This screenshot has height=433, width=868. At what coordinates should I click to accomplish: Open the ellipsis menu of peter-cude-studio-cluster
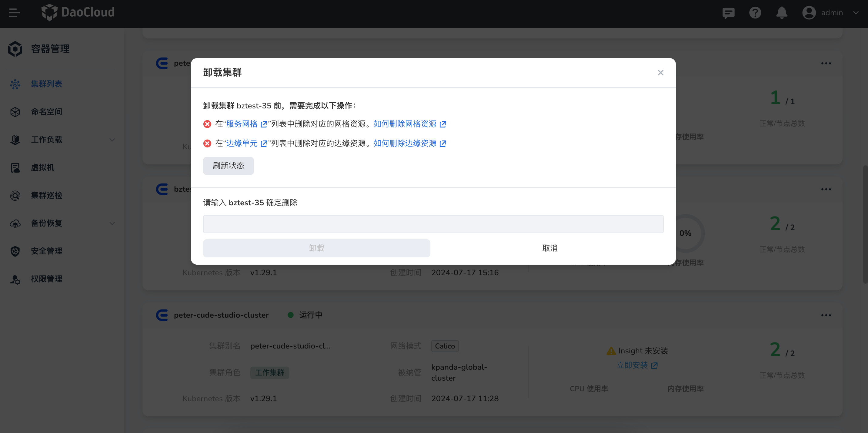click(826, 315)
